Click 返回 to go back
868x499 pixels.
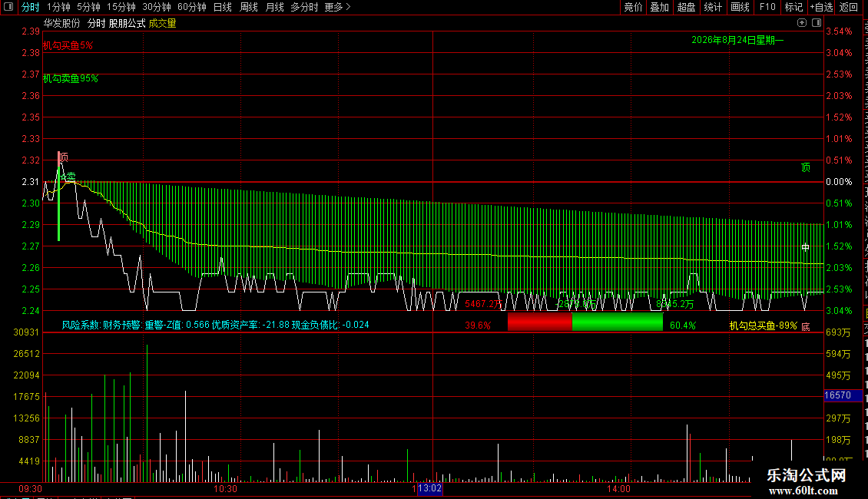tap(848, 7)
